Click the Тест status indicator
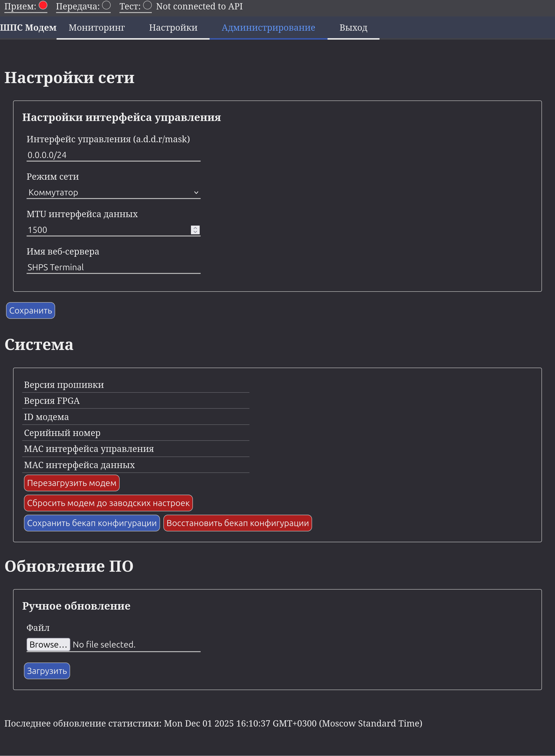The width and height of the screenshot is (555, 756). click(147, 5)
